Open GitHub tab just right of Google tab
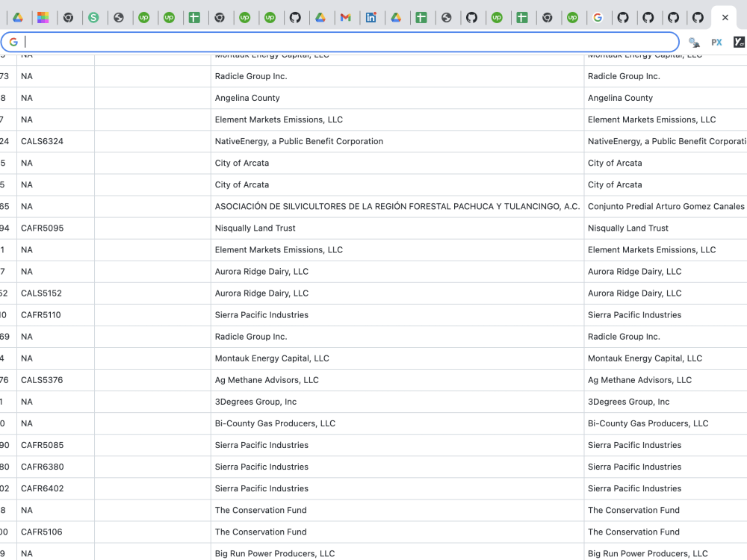Viewport: 747px width, 560px height. click(623, 18)
